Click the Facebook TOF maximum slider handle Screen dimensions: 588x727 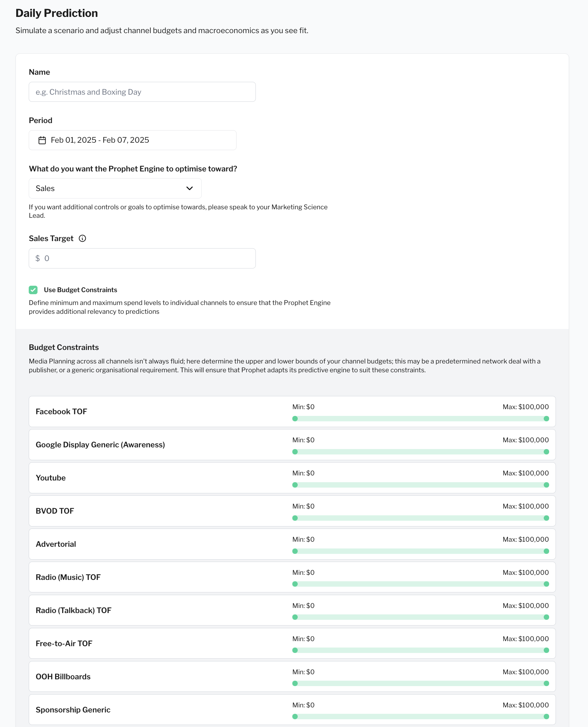point(546,419)
